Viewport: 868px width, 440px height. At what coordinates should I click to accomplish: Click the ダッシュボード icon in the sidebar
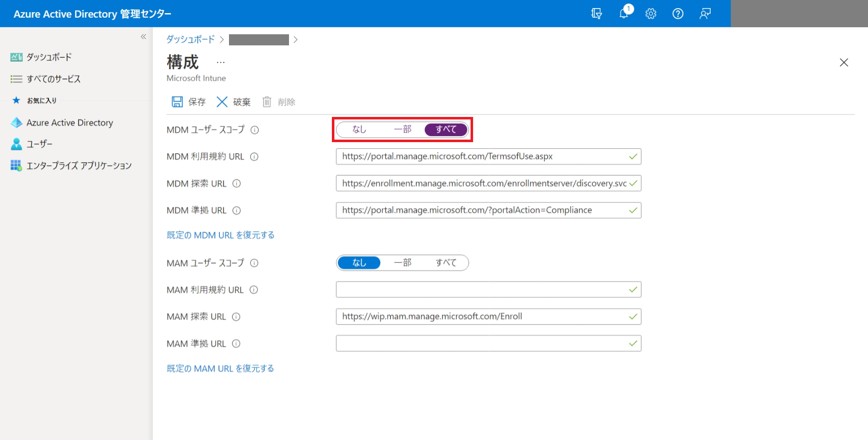coord(17,57)
